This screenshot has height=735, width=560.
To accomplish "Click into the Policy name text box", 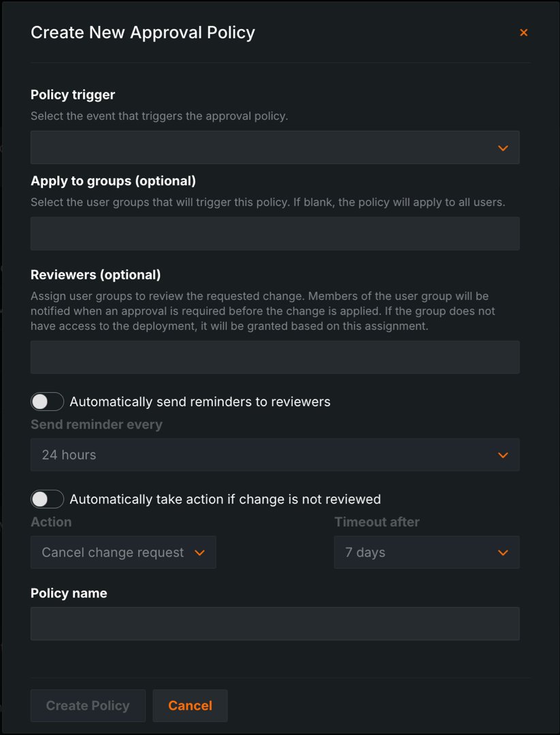I will click(274, 623).
